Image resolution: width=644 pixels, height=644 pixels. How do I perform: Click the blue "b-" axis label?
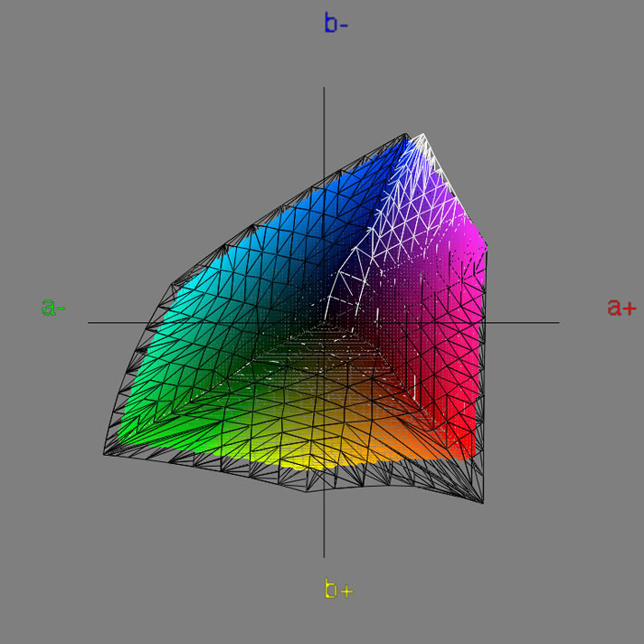click(x=336, y=23)
